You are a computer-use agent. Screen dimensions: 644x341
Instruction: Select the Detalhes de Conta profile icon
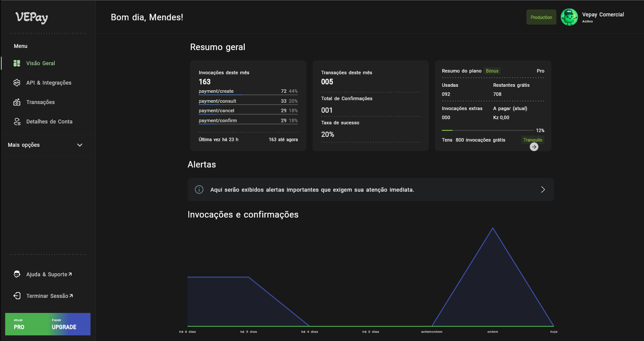coord(16,121)
